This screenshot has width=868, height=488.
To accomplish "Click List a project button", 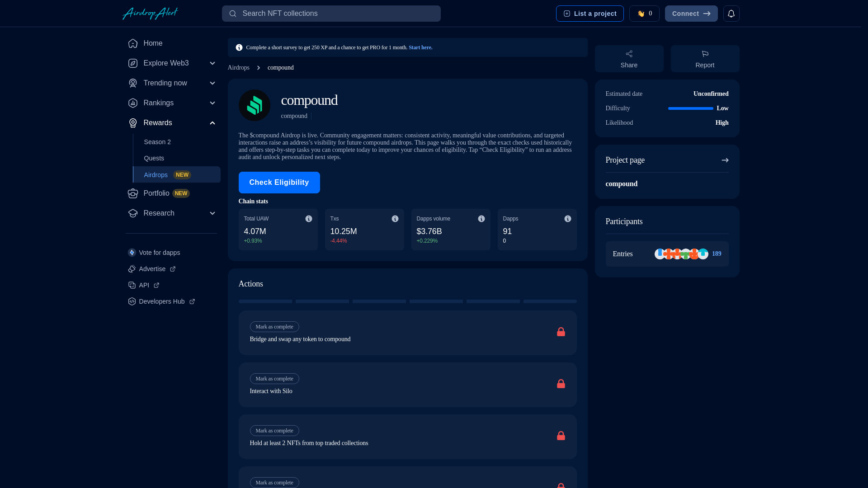I will (x=590, y=14).
